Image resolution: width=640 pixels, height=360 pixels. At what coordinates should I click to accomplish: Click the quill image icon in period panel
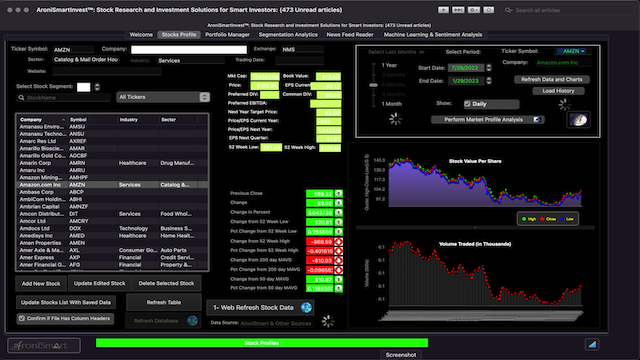578,120
